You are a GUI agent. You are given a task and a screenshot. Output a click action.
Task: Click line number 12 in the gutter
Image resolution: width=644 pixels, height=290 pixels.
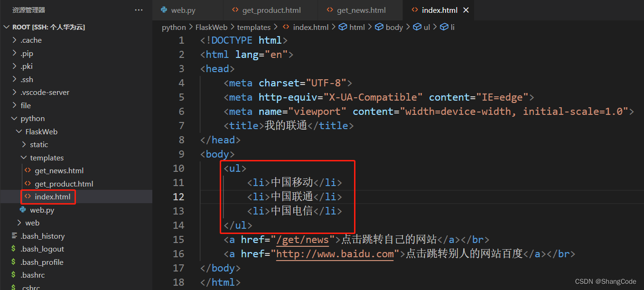coord(178,196)
